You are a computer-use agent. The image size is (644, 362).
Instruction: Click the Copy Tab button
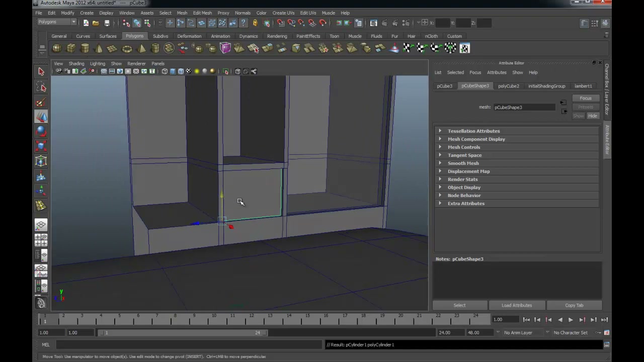click(x=574, y=305)
